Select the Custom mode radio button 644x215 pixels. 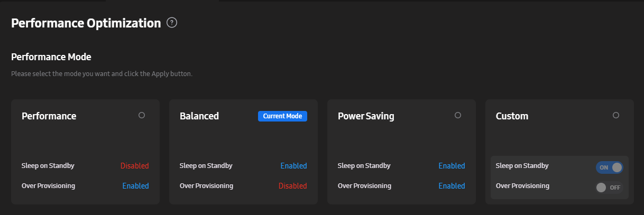pos(616,115)
